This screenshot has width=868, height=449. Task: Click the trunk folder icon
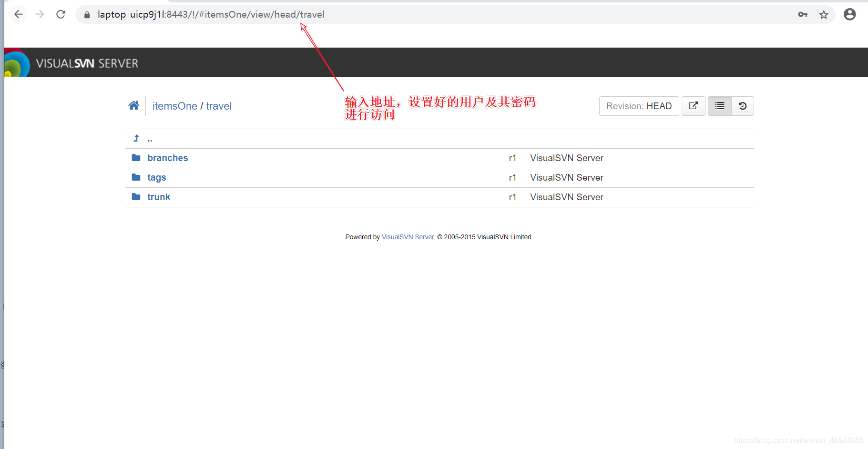[x=136, y=196]
